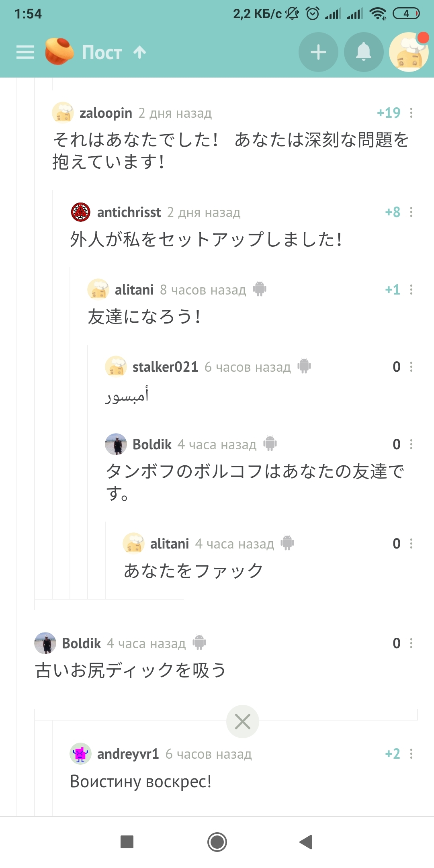Close the thread with the X button

pyautogui.click(x=243, y=721)
